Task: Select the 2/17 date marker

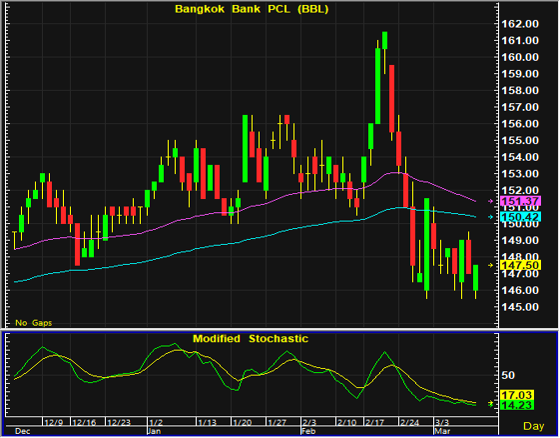Action: coord(374,423)
